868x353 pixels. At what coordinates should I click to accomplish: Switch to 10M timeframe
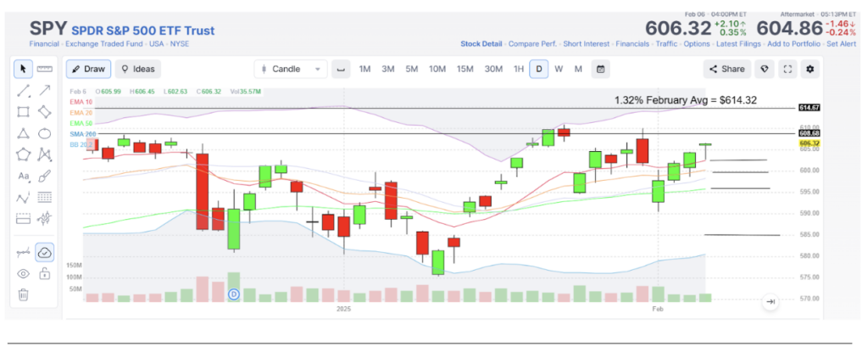click(x=437, y=70)
